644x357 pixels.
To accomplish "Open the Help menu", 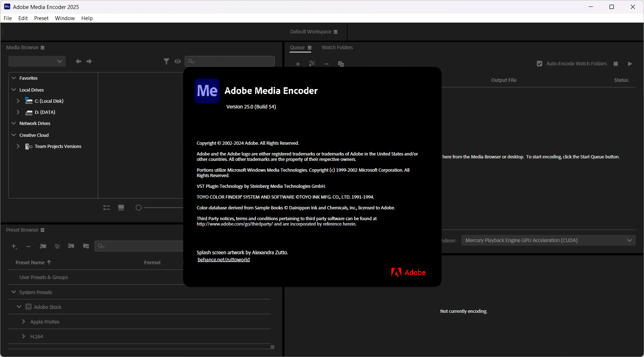I will (x=87, y=18).
